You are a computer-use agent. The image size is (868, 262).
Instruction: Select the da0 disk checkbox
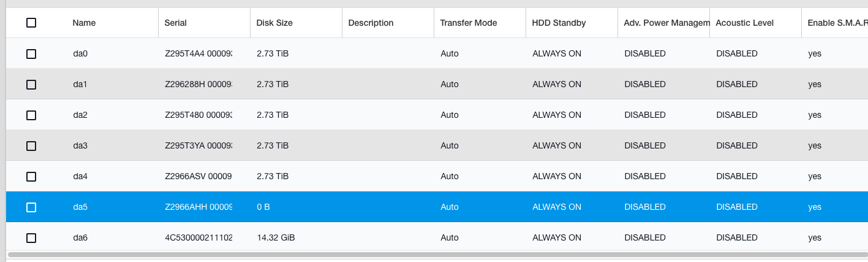point(31,54)
